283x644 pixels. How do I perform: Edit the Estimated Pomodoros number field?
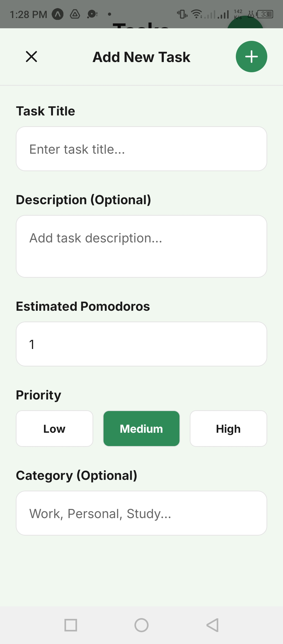(x=141, y=344)
